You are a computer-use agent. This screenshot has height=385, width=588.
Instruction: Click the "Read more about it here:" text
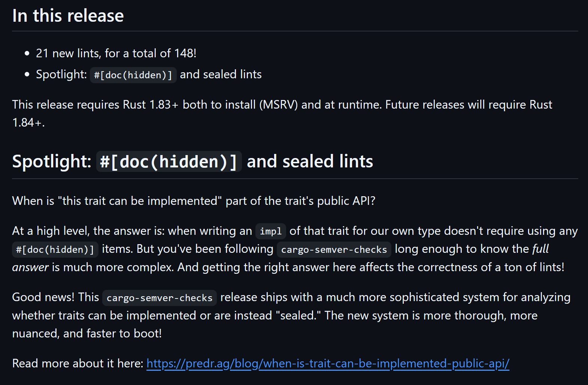78,363
